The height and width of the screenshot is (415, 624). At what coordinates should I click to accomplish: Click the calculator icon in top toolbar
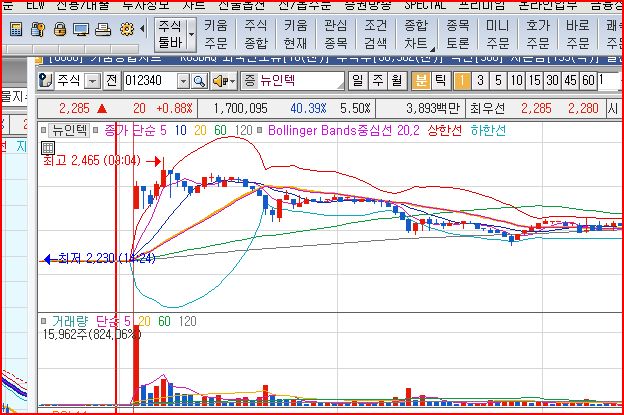tap(16, 29)
